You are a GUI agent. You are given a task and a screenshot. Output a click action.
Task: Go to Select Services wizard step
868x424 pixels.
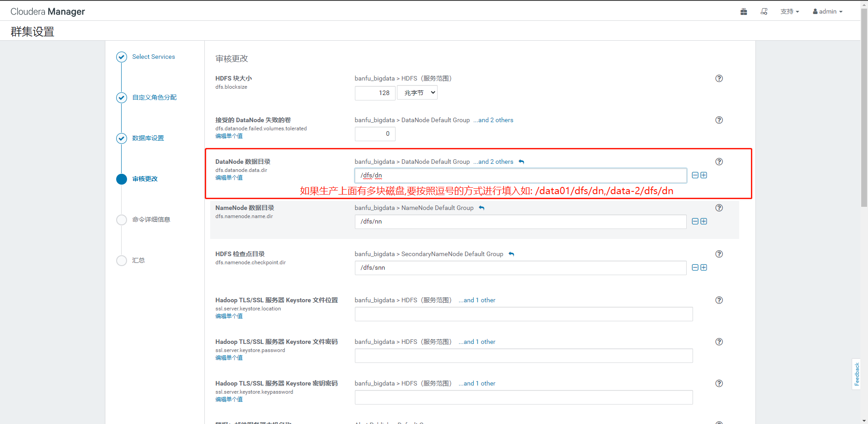click(153, 57)
